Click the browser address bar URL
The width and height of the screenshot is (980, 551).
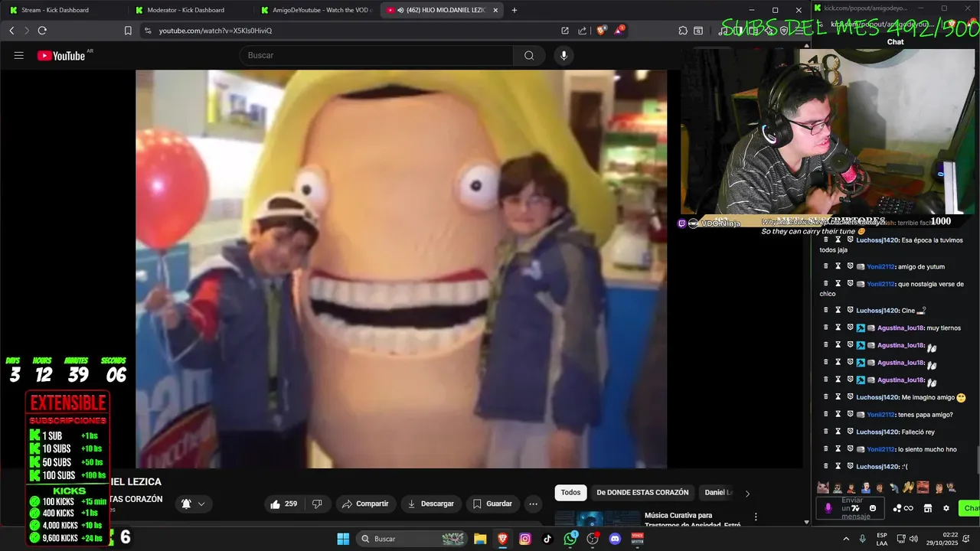click(215, 31)
